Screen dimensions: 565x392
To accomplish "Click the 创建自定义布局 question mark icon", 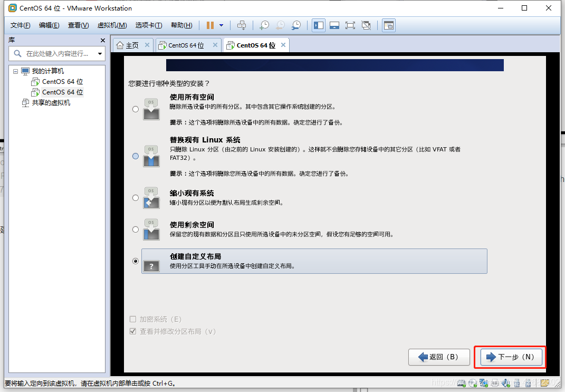I will pyautogui.click(x=151, y=266).
